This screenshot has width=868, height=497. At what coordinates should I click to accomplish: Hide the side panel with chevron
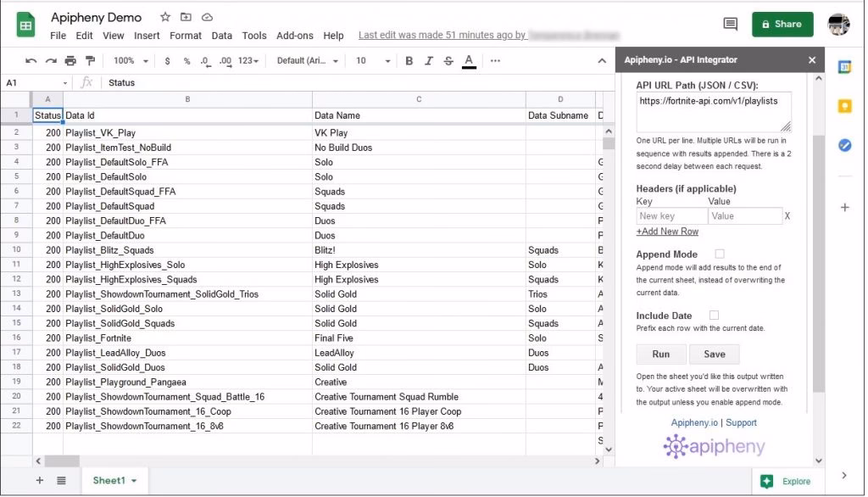pos(843,476)
